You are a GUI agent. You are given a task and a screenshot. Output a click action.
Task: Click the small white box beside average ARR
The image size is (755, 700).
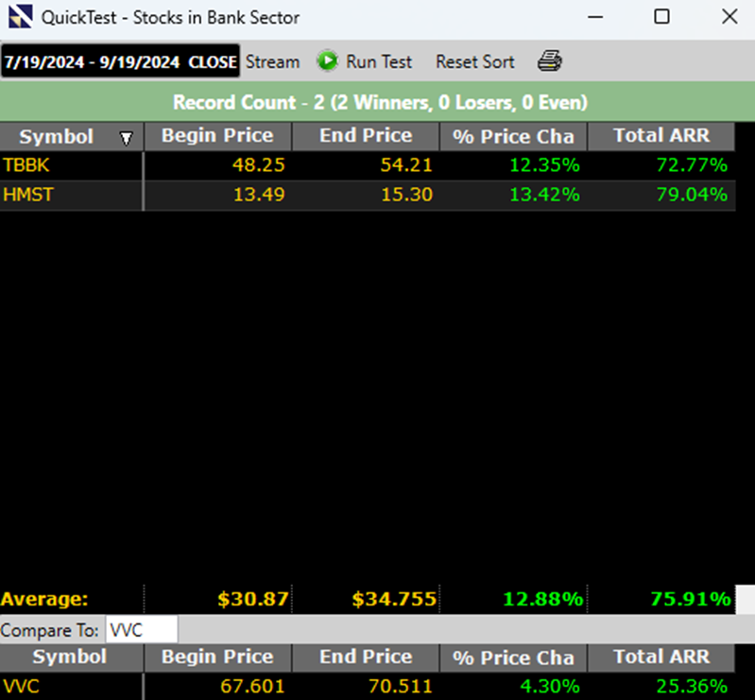click(745, 599)
